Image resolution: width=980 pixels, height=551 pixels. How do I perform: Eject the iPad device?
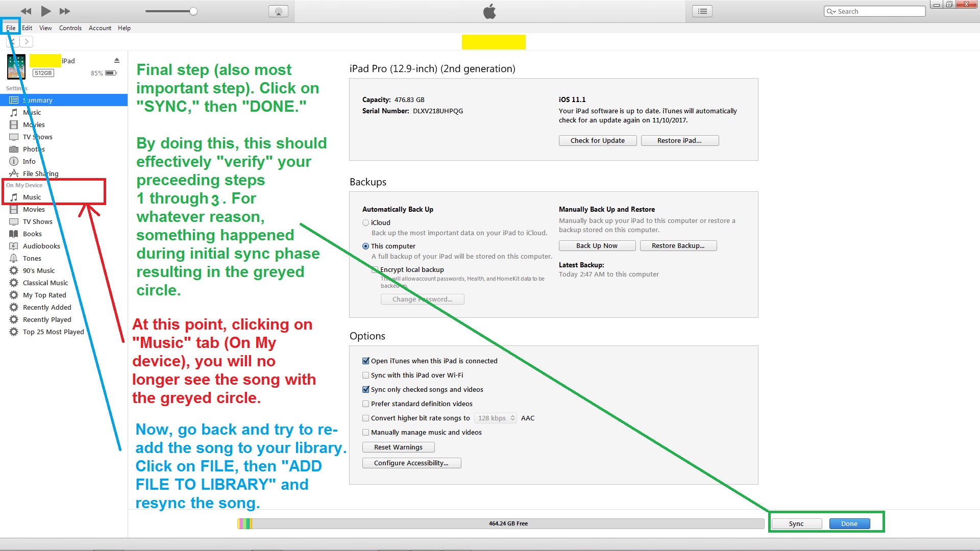[x=117, y=60]
